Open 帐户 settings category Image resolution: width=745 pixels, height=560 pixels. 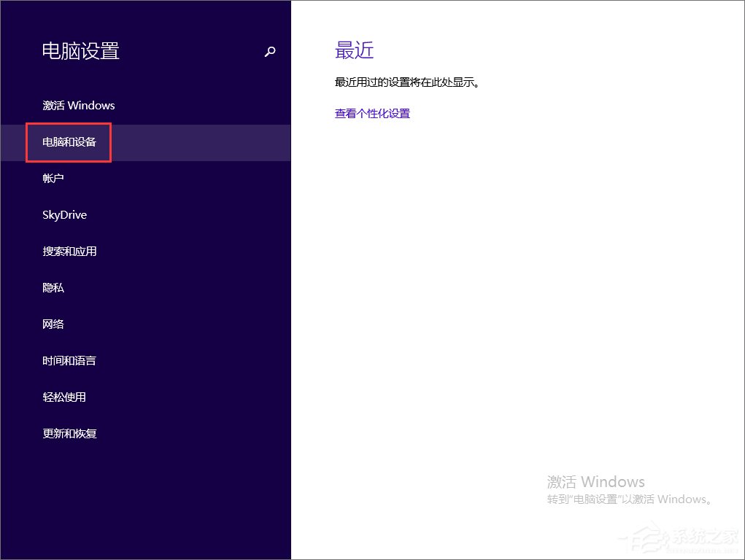(53, 178)
